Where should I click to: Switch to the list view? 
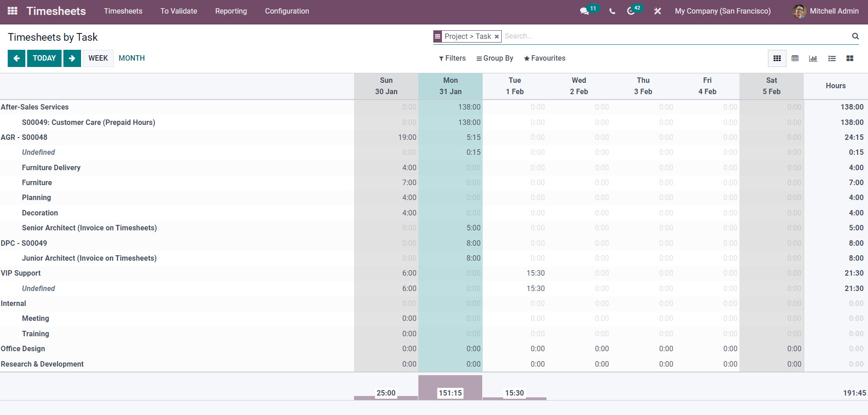[832, 58]
